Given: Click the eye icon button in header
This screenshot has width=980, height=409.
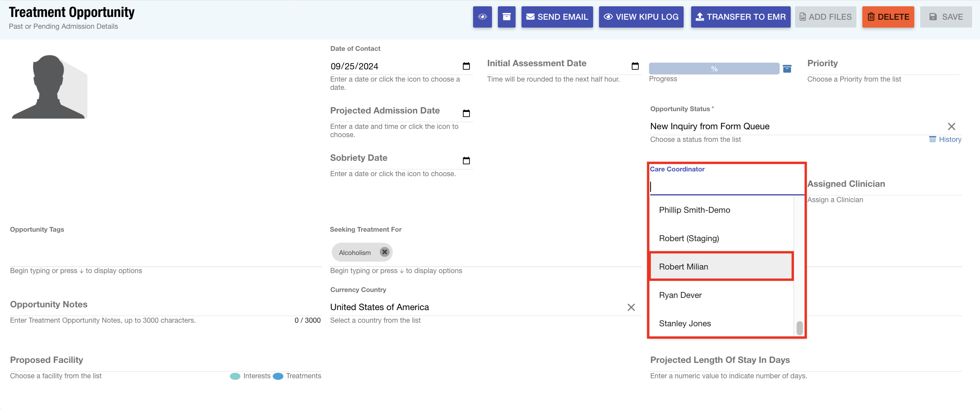Looking at the screenshot, I should click(x=482, y=17).
